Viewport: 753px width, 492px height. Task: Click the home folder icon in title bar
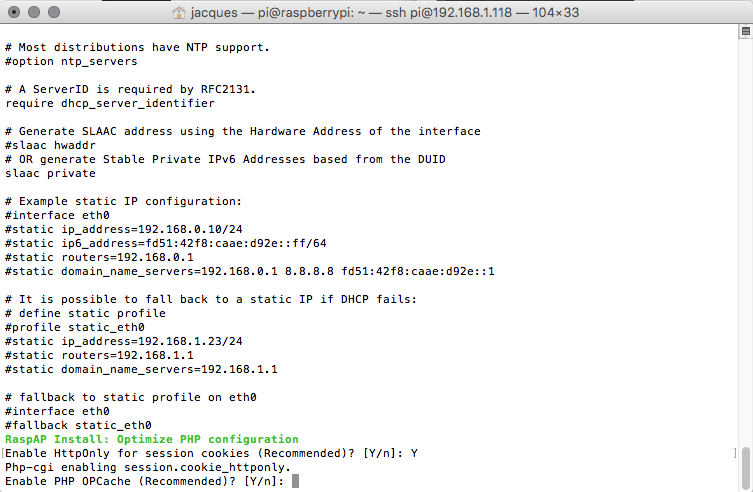tap(179, 12)
